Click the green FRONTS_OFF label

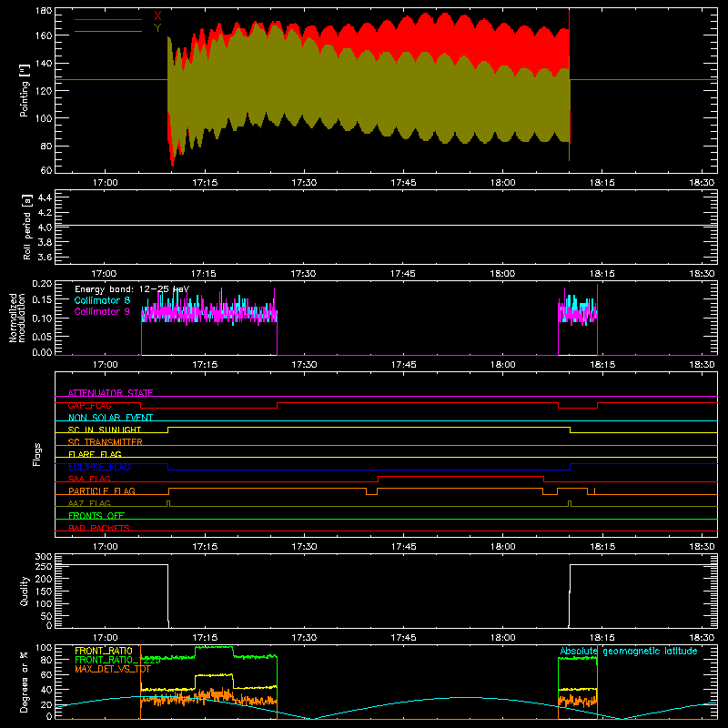point(96,515)
